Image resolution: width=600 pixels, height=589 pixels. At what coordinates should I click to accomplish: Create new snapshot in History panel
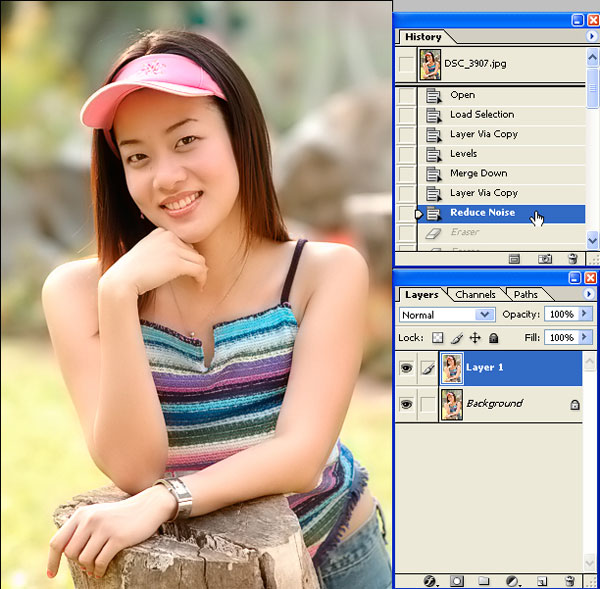[545, 259]
